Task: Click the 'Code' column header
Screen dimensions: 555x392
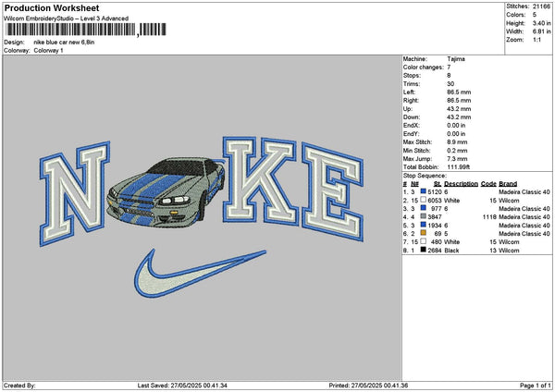Action: 488,184
